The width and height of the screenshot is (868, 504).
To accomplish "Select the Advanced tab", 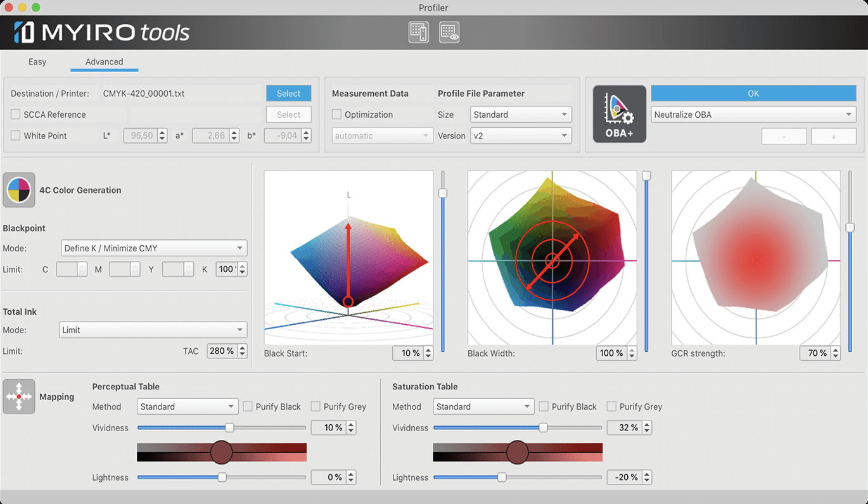I will click(x=104, y=61).
